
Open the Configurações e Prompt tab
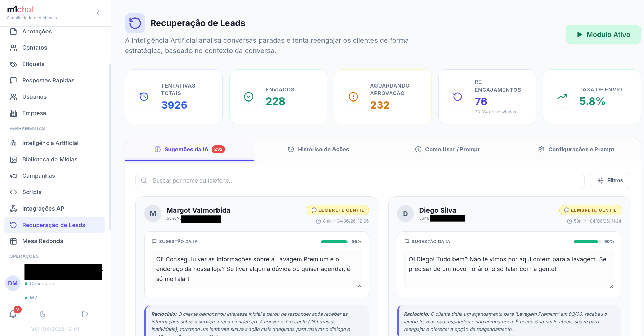pos(576,149)
